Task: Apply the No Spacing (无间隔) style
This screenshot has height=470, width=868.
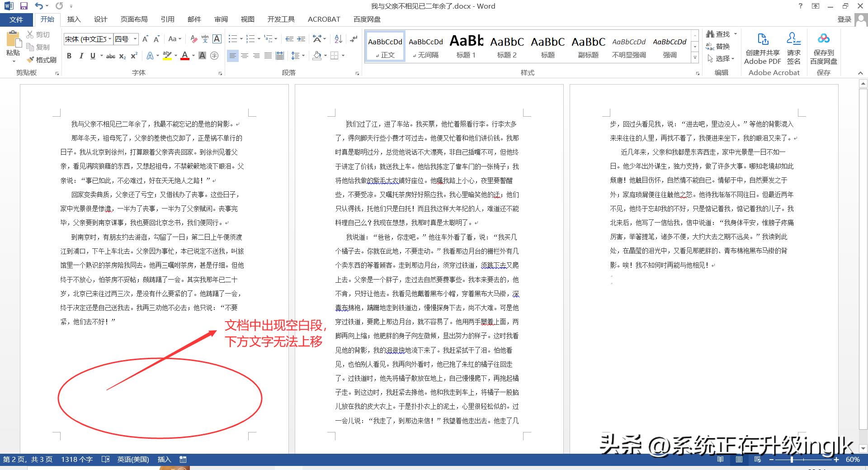Action: [425, 46]
